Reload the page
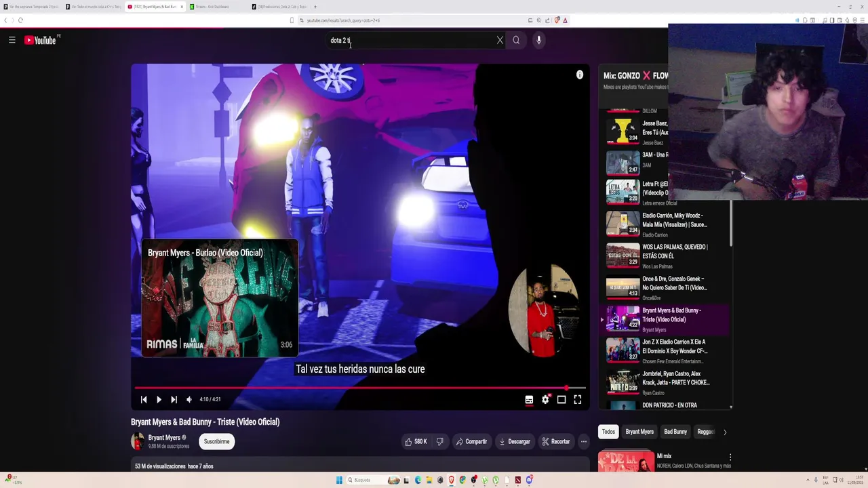This screenshot has width=868, height=488. pos(20,20)
